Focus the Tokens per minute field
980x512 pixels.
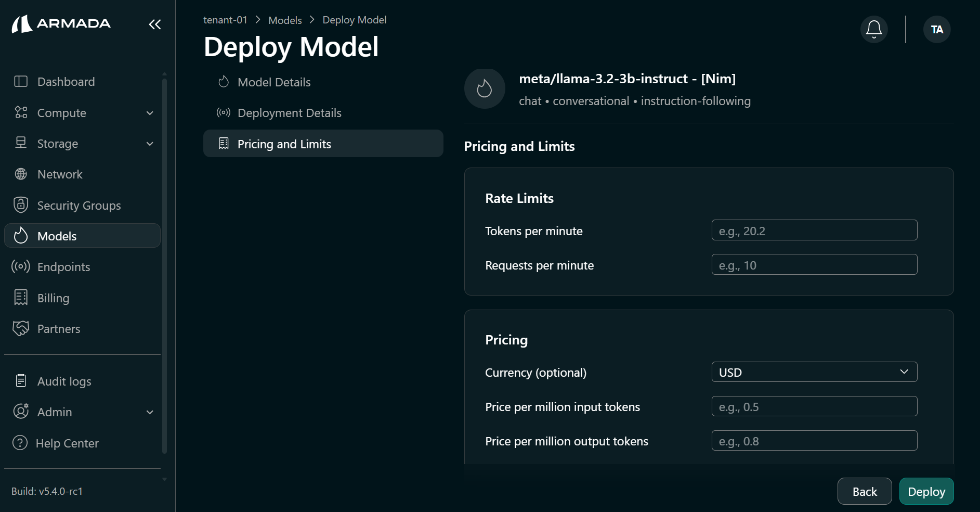tap(814, 230)
